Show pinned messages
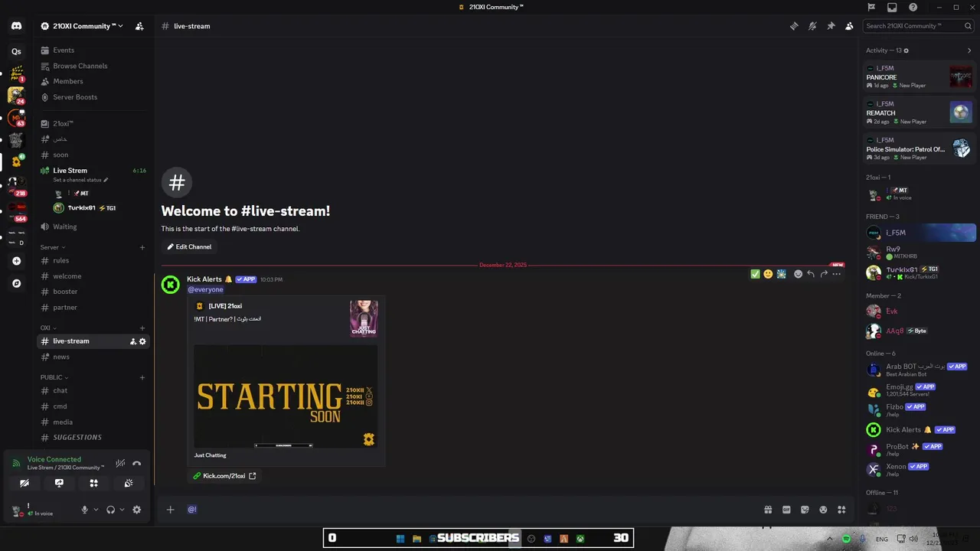The image size is (980, 551). pyautogui.click(x=831, y=26)
